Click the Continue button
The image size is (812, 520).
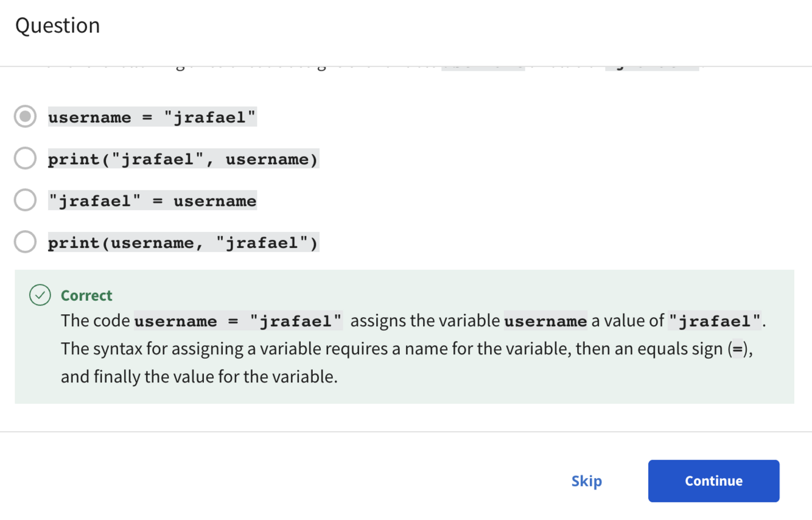713,481
